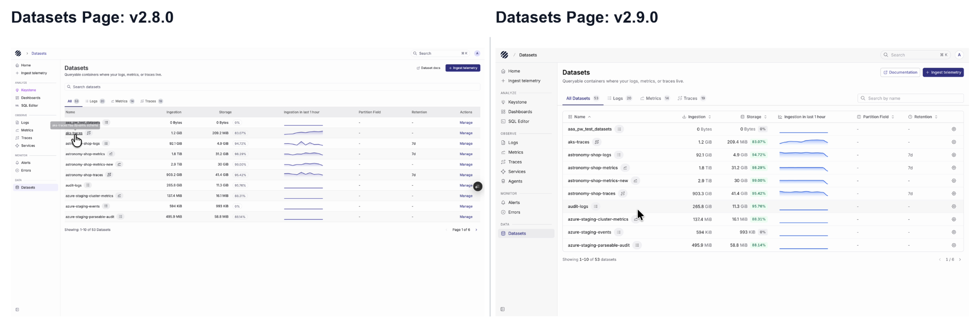The height and width of the screenshot is (327, 980).
Task: Click Documentation button in v2.9.0
Action: tap(900, 72)
